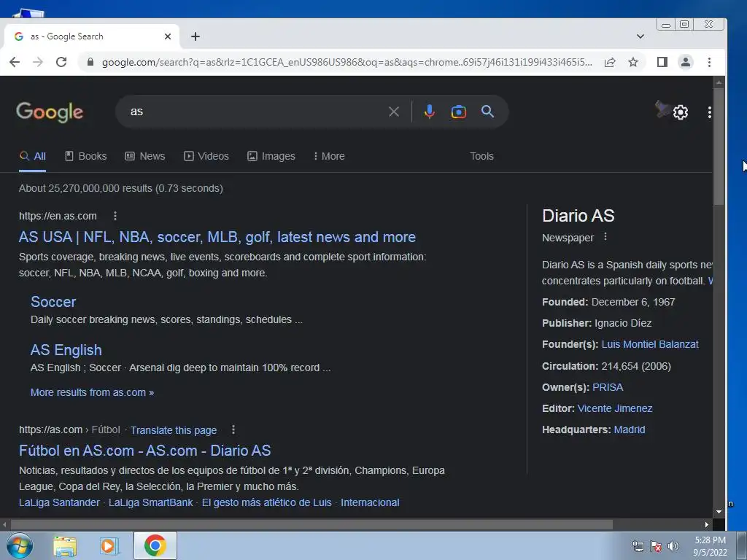
Task: Bookmark this page with the star icon
Action: [633, 62]
